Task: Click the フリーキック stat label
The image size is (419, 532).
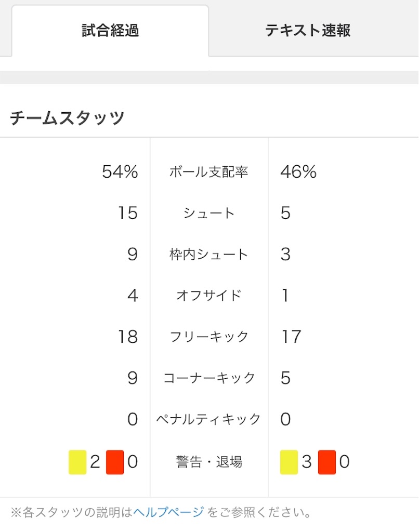Action: [x=209, y=337]
